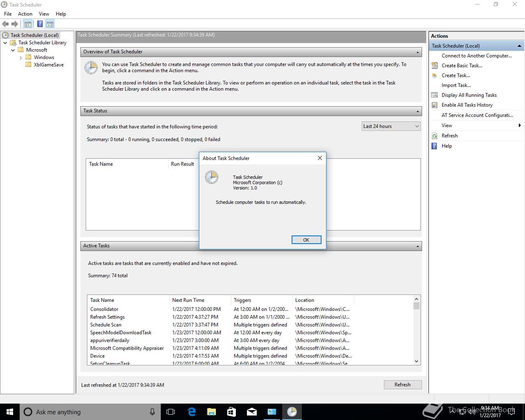Click the Windows Start button
This screenshot has height=420, width=525.
pyautogui.click(x=10, y=412)
